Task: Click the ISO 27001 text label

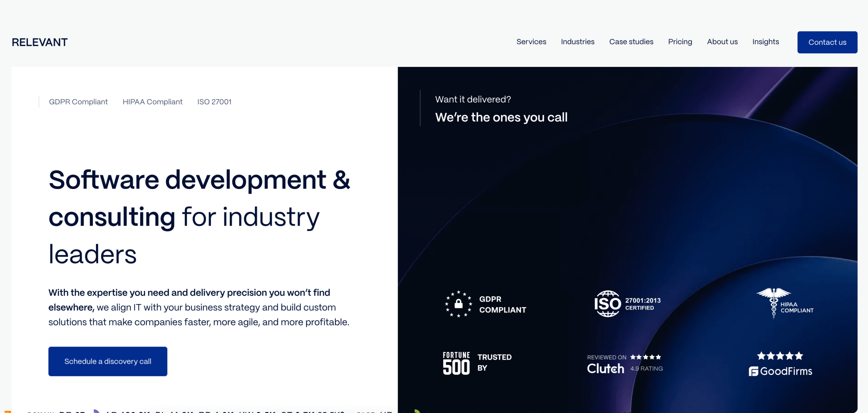Action: click(214, 102)
